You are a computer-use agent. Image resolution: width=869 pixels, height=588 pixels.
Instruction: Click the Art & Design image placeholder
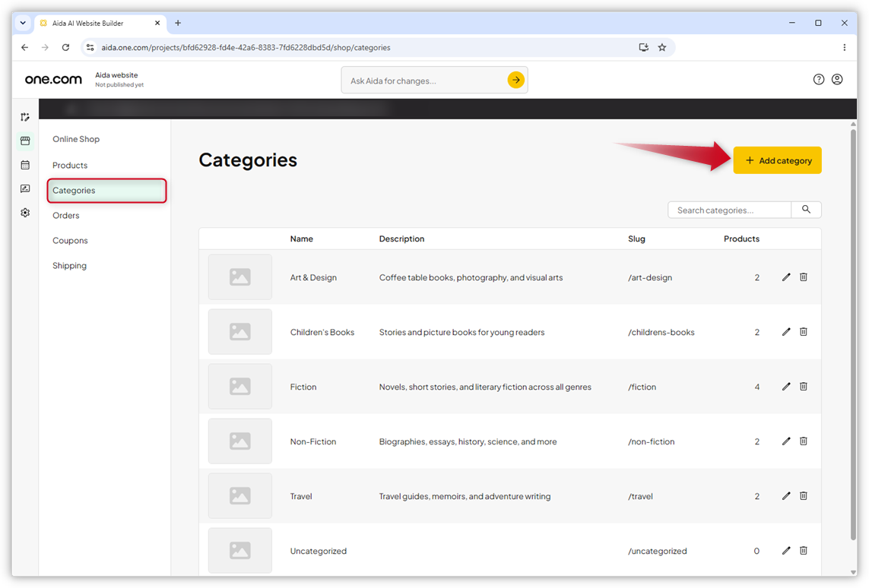pos(240,277)
